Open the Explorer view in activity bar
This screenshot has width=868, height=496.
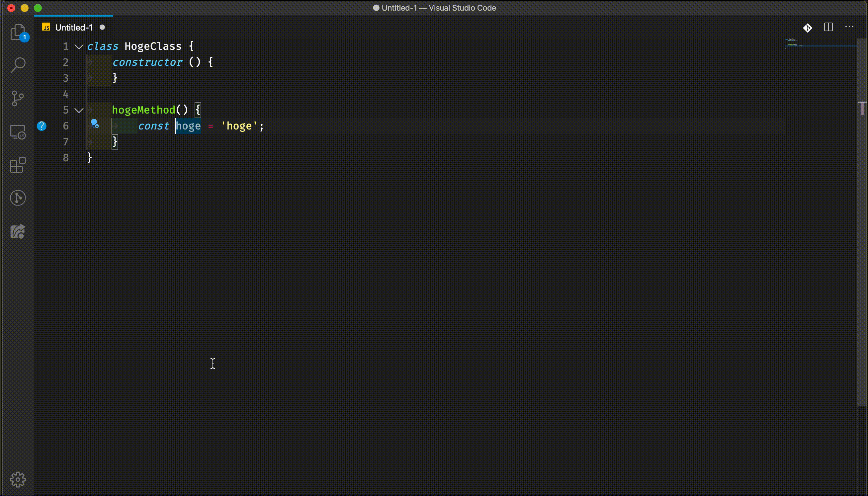[x=18, y=32]
